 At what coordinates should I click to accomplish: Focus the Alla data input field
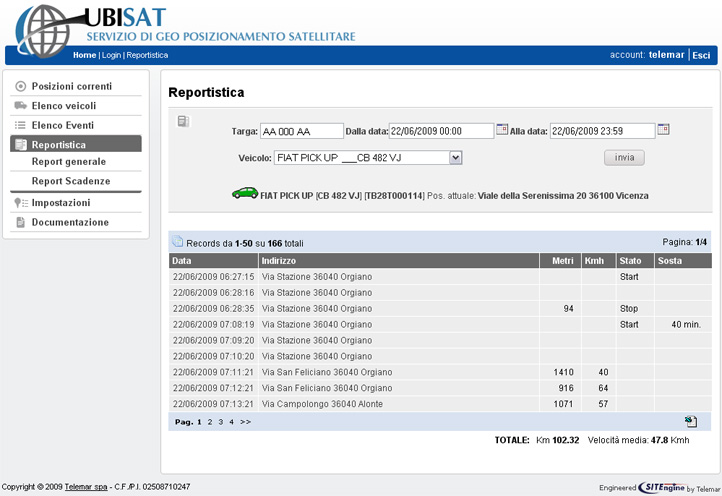click(602, 131)
